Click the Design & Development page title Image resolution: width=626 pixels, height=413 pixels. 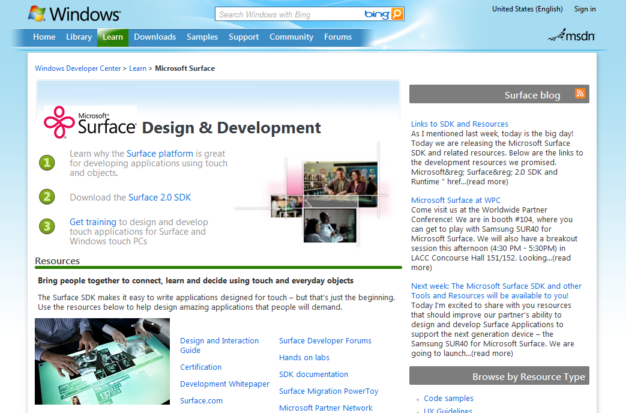point(231,128)
